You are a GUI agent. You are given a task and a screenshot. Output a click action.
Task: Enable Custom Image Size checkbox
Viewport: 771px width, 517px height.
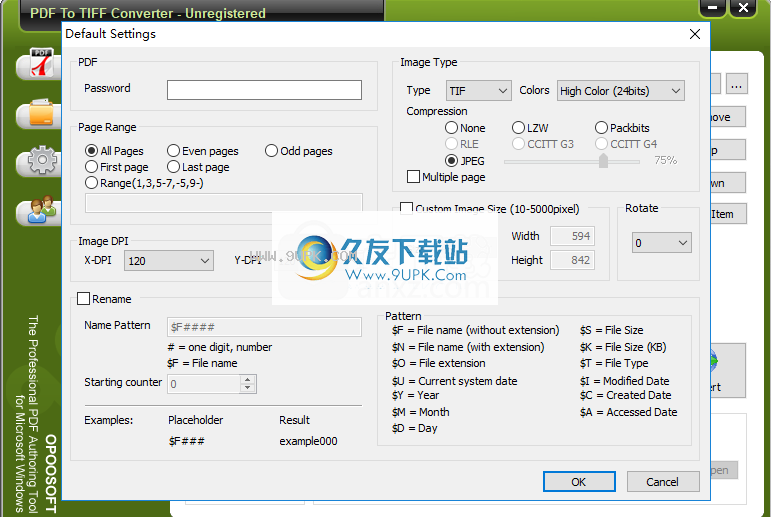click(406, 208)
